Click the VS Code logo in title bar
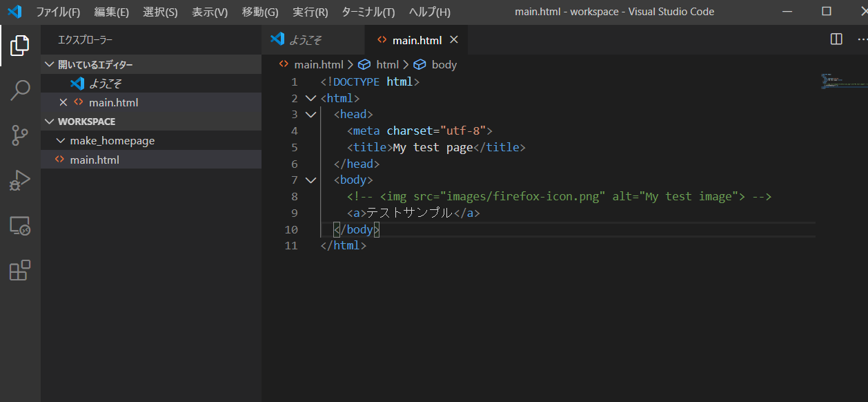Viewport: 868px width, 402px height. tap(14, 12)
